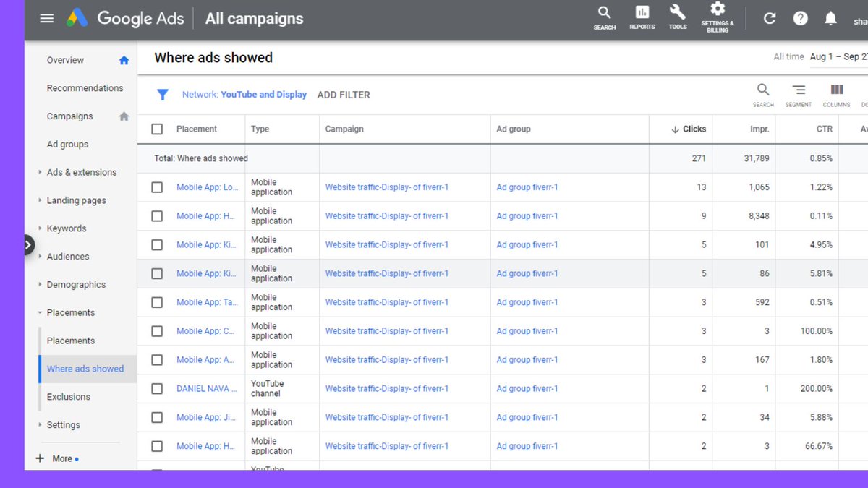The height and width of the screenshot is (488, 868).
Task: Click the Type column header
Action: point(260,129)
